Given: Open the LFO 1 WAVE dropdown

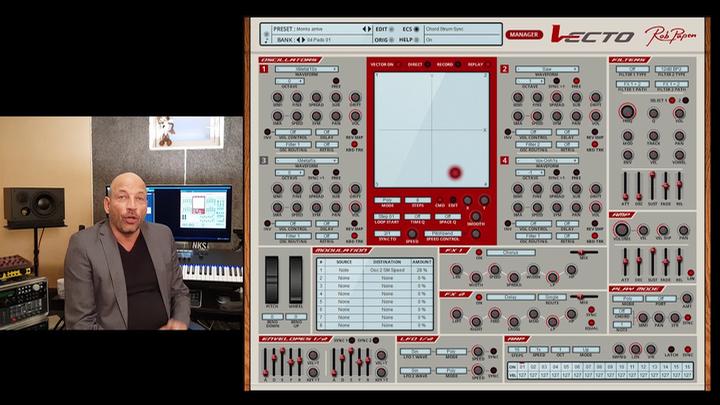Looking at the screenshot, I should pos(415,352).
